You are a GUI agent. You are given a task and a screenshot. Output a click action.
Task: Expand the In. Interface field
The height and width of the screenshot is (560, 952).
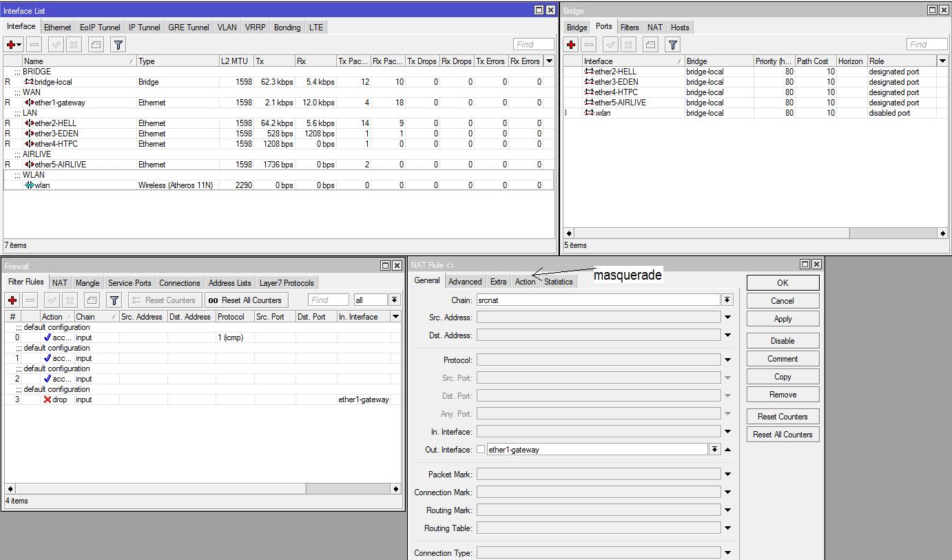[x=727, y=432]
